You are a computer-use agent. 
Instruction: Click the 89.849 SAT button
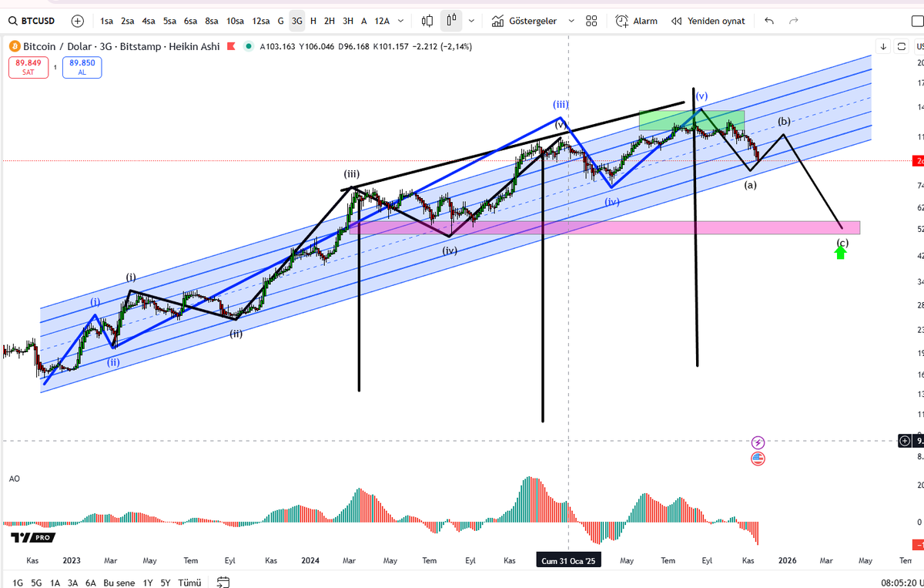pyautogui.click(x=28, y=67)
